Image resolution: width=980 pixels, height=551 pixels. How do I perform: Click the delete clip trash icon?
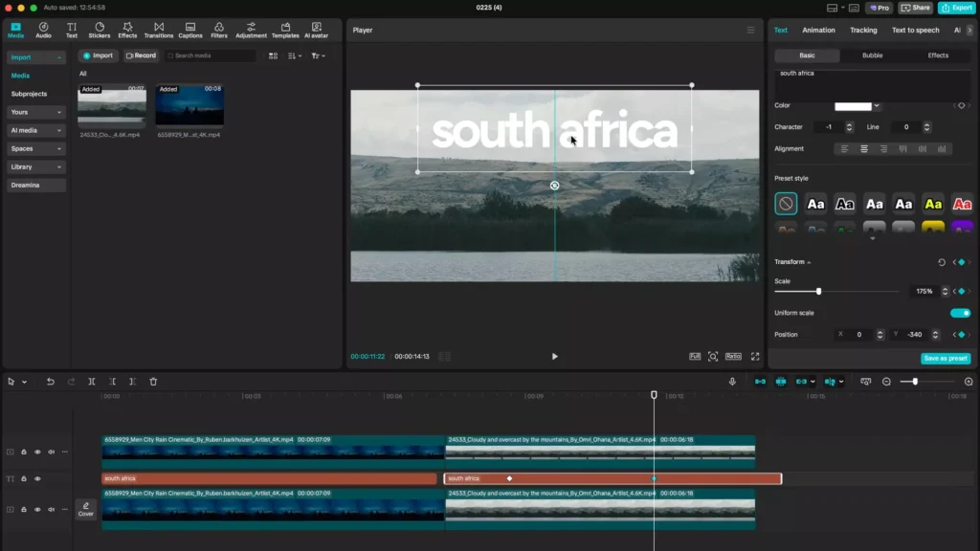(152, 382)
